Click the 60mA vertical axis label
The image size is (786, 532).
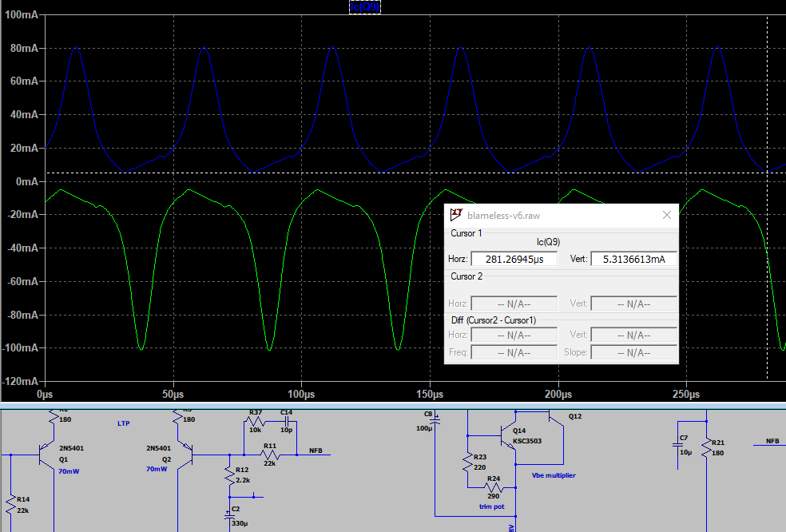coord(24,81)
